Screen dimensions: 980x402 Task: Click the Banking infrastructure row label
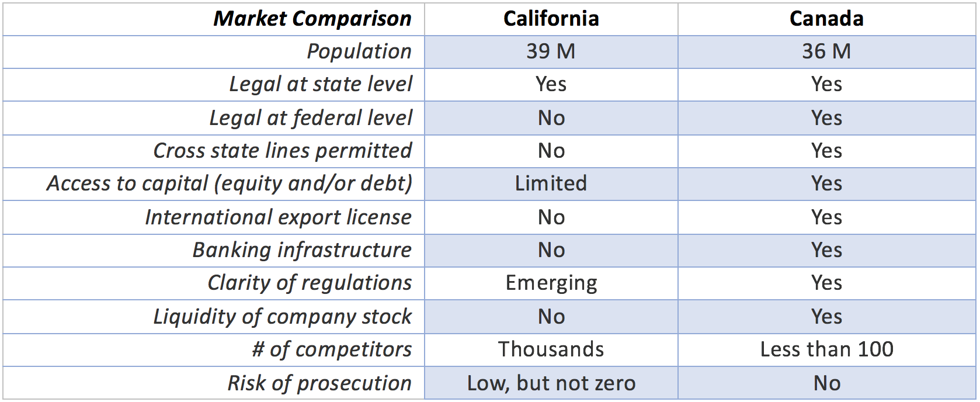point(302,250)
